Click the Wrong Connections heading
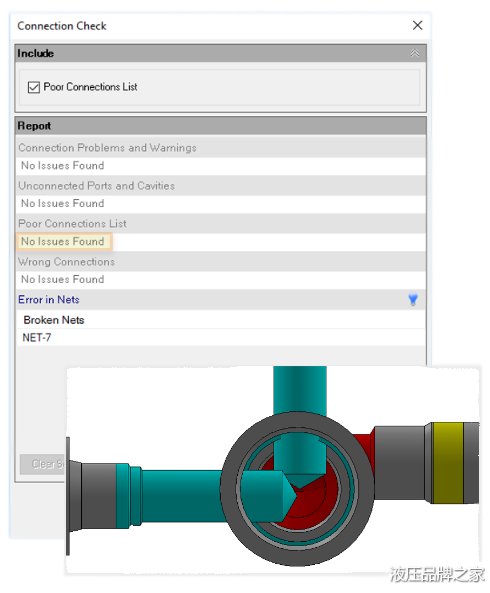This screenshot has height=593, width=490. (x=67, y=262)
